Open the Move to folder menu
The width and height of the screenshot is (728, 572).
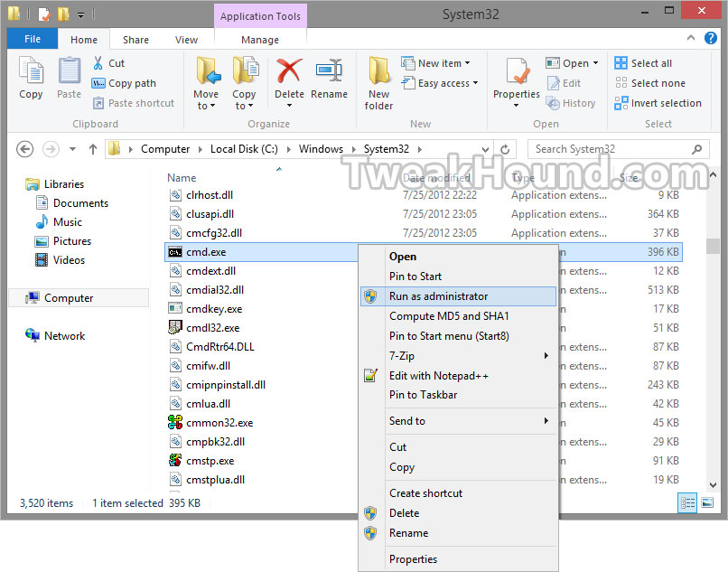pos(206,83)
